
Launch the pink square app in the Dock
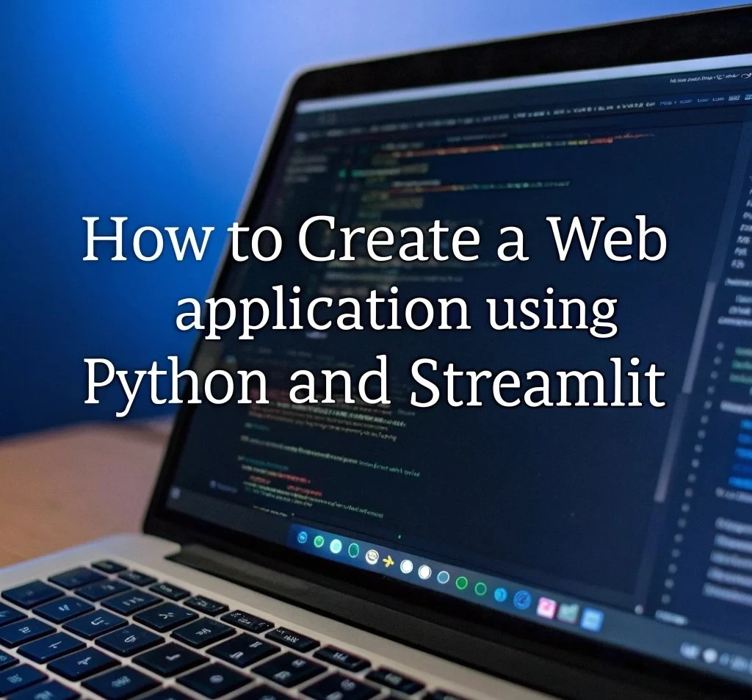pyautogui.click(x=546, y=607)
